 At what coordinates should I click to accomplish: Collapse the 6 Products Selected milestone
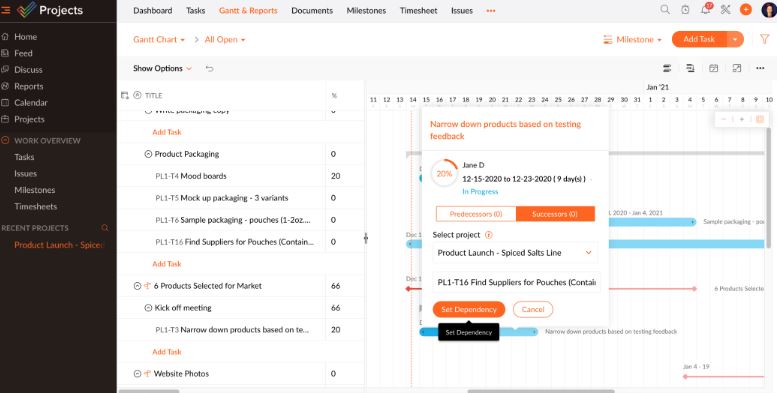point(138,286)
